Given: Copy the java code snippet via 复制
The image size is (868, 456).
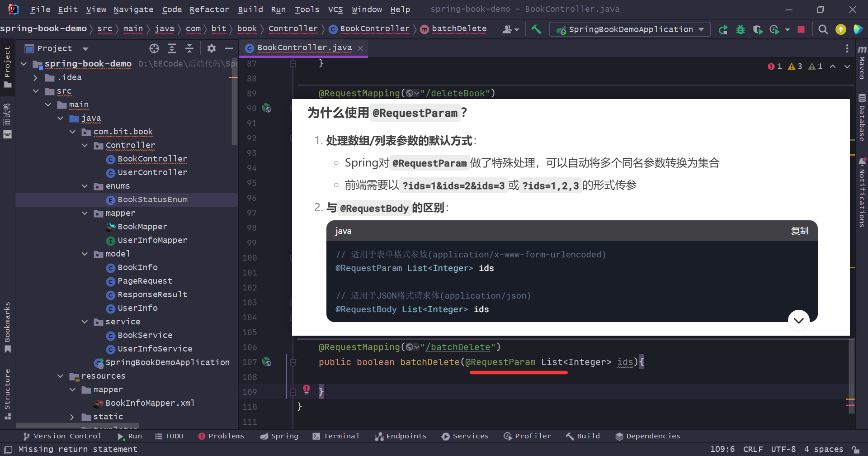Looking at the screenshot, I should (799, 231).
